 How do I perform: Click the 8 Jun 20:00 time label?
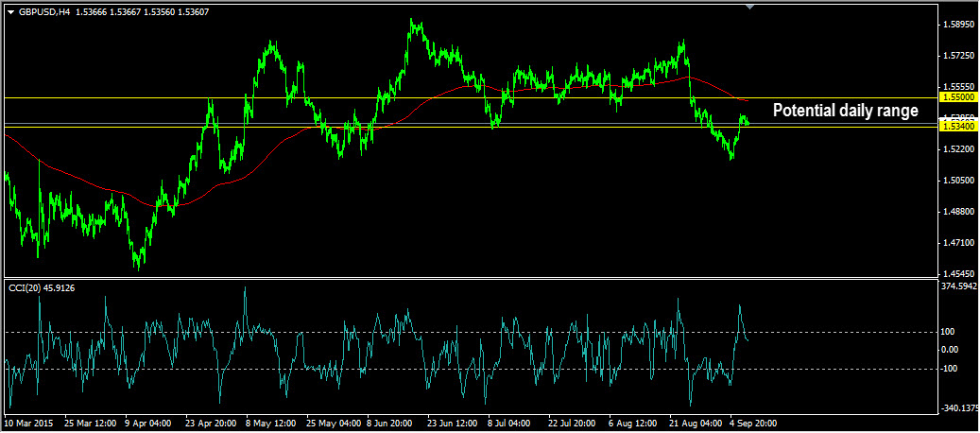click(x=390, y=423)
